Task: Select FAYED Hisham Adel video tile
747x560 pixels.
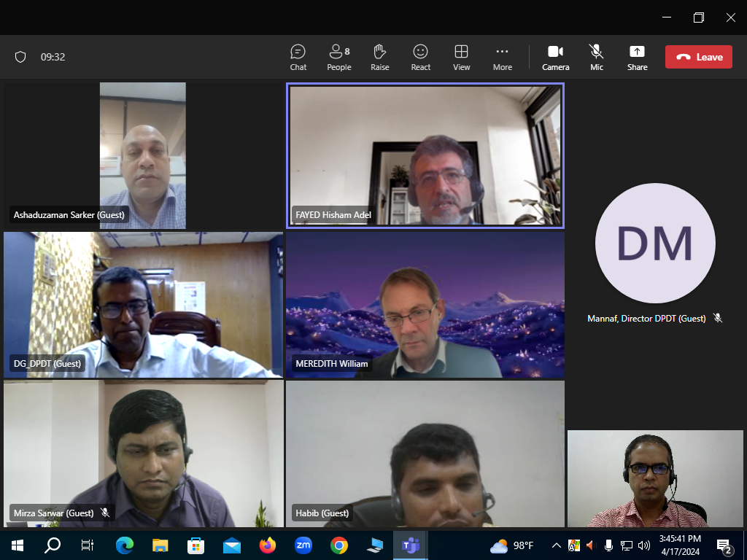Action: [x=425, y=155]
